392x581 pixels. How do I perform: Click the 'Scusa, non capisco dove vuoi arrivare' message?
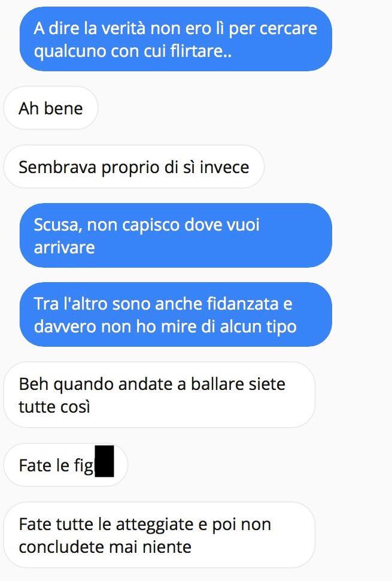(x=175, y=235)
